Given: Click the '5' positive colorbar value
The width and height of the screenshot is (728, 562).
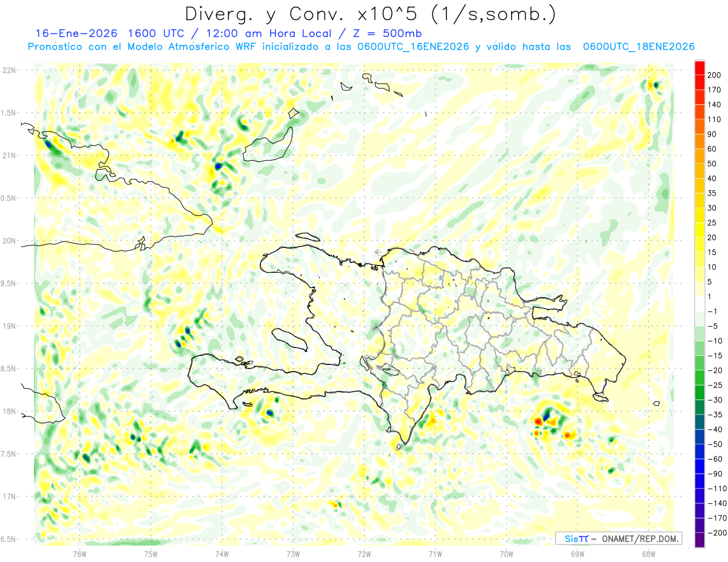Looking at the screenshot, I should (710, 281).
